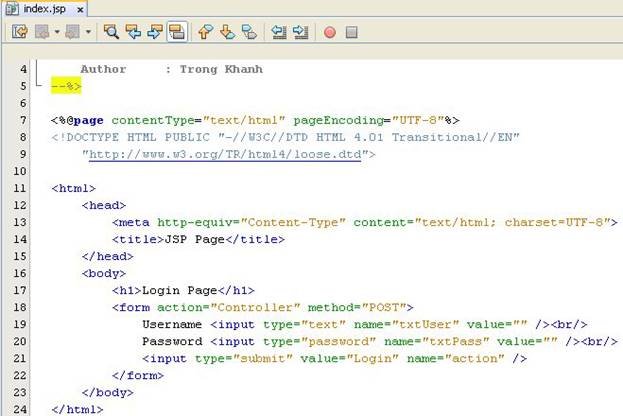Click the opening <head> tag
The height and width of the screenshot is (416, 623).
click(104, 205)
